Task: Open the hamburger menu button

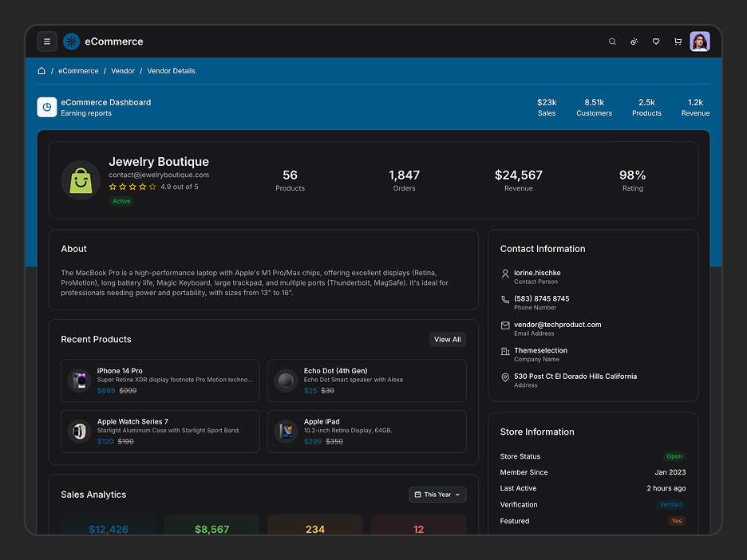Action: pos(46,41)
